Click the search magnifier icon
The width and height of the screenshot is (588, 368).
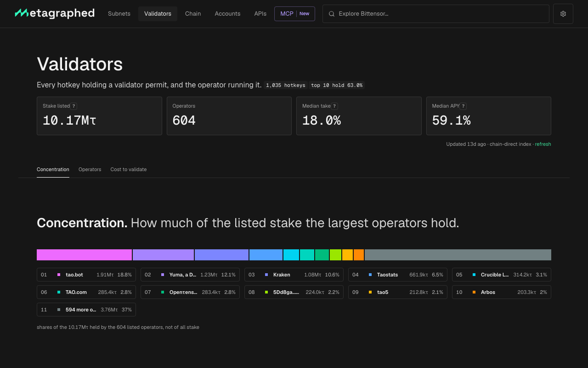(x=332, y=14)
